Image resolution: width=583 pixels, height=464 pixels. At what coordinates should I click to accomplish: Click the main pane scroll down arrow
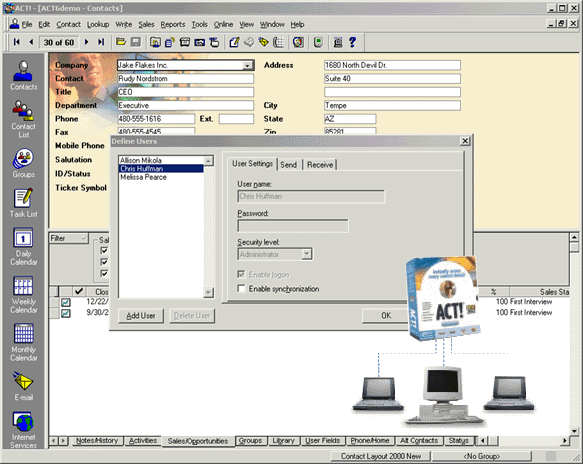pos(574,431)
